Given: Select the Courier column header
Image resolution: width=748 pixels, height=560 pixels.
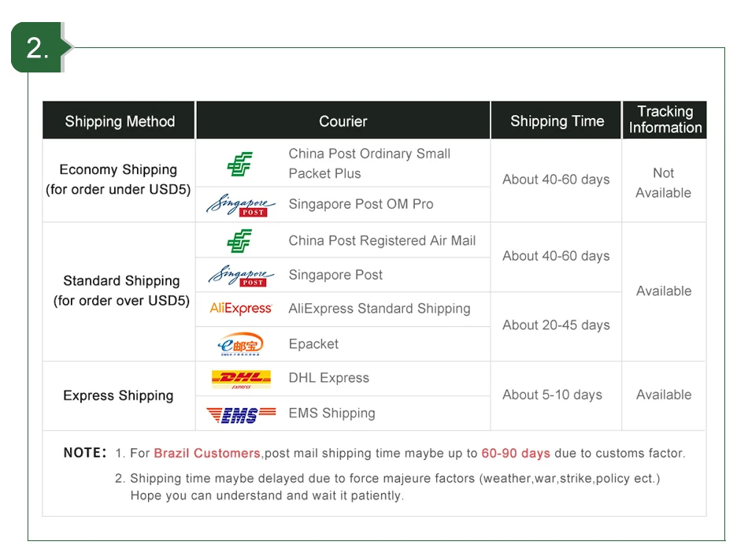Looking at the screenshot, I should point(343,121).
